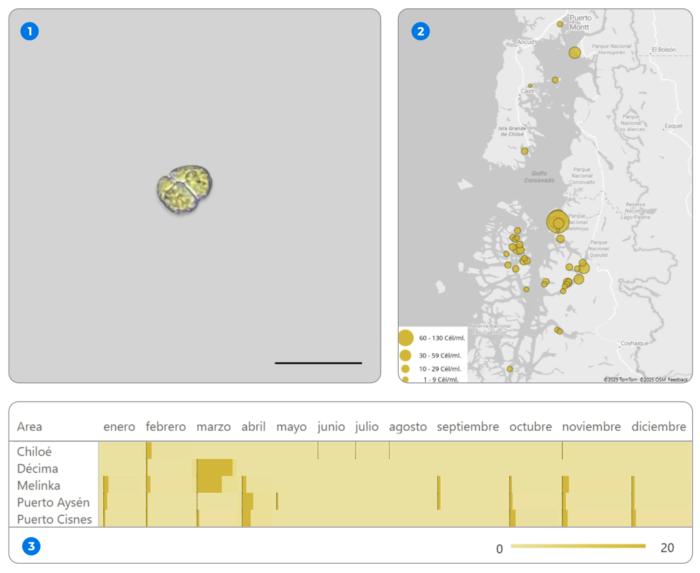Click the diciembre month column header
Screen dimensions: 700x573
pyautogui.click(x=658, y=427)
